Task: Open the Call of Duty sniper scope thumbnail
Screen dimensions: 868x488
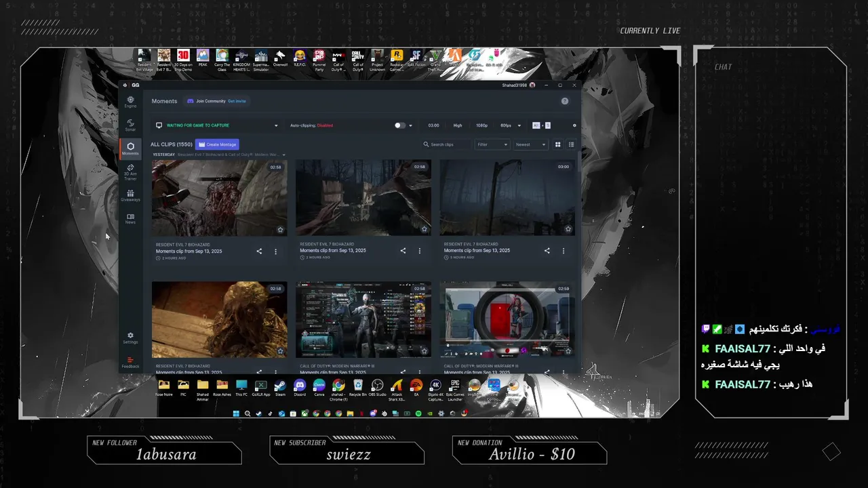Action: pos(507,319)
